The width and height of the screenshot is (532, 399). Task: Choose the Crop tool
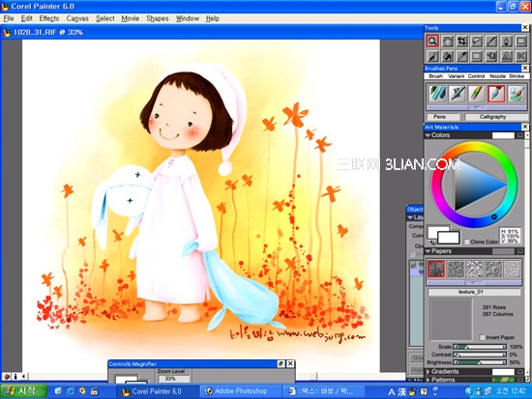pyautogui.click(x=461, y=42)
